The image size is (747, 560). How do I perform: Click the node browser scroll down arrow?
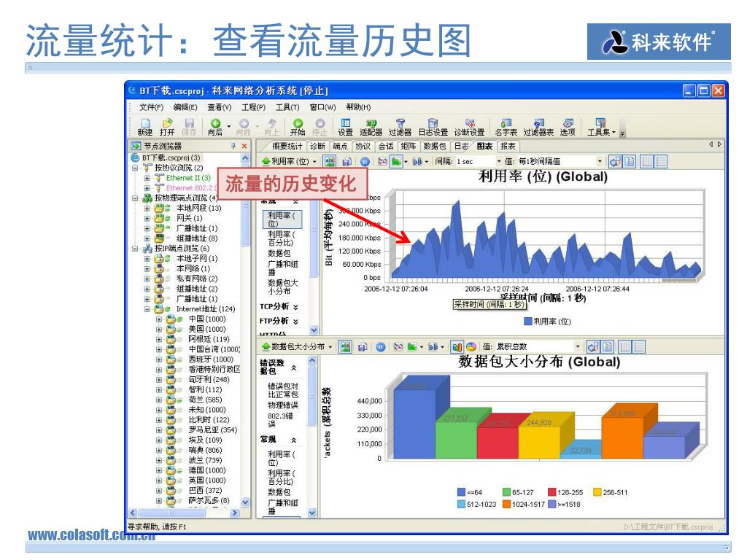tap(245, 502)
